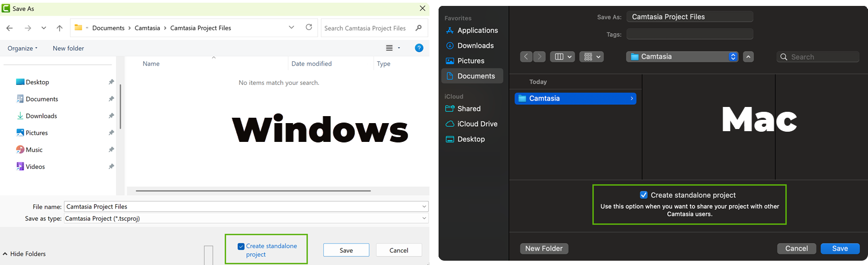The height and width of the screenshot is (265, 868).
Task: Expand the address bar path dropdown
Action: coord(291,27)
